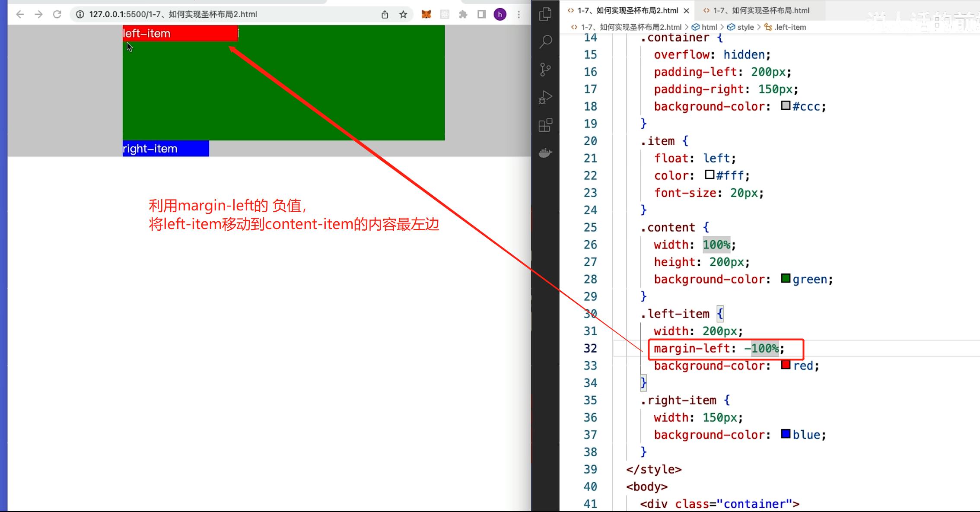Open Chrome profile avatar
Screen dimensions: 980x512
(500, 14)
